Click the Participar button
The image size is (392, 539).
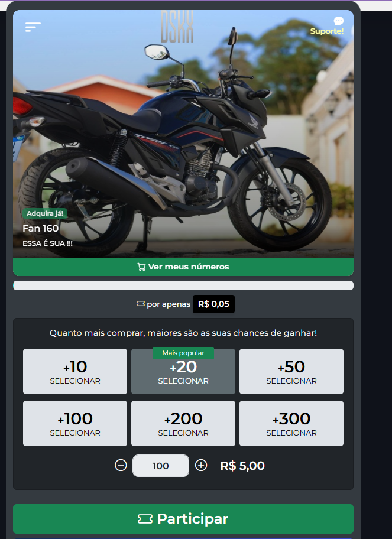coord(183,519)
